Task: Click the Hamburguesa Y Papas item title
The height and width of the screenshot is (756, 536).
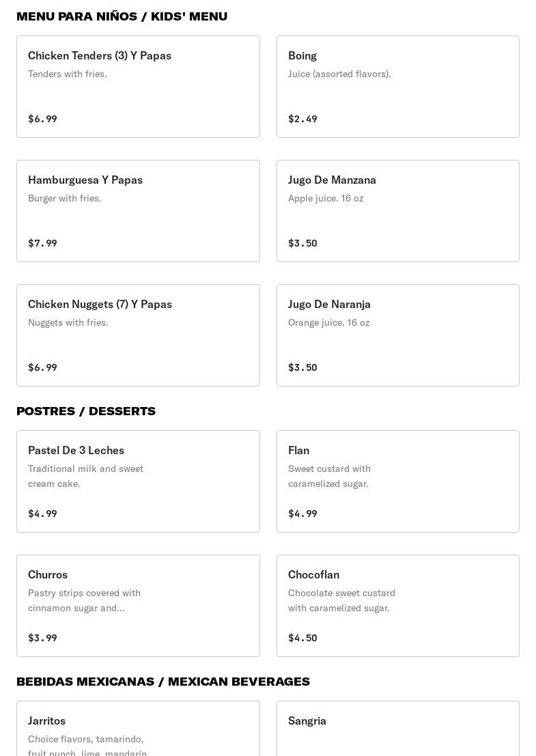Action: pyautogui.click(x=85, y=180)
